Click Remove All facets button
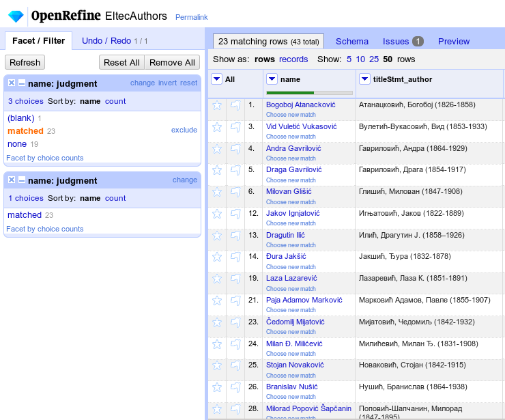This screenshot has height=420, width=505. coord(172,62)
